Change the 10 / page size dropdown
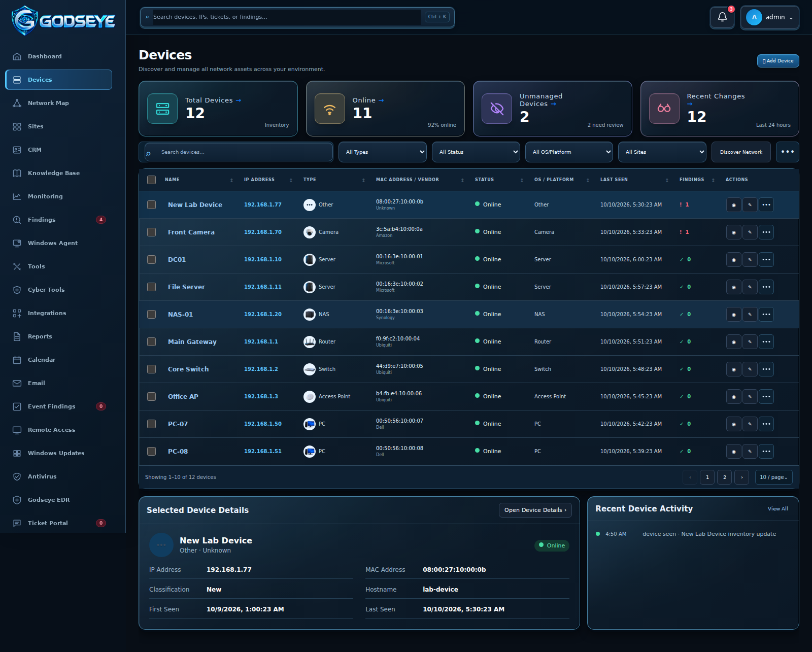The image size is (812, 652). pyautogui.click(x=774, y=477)
